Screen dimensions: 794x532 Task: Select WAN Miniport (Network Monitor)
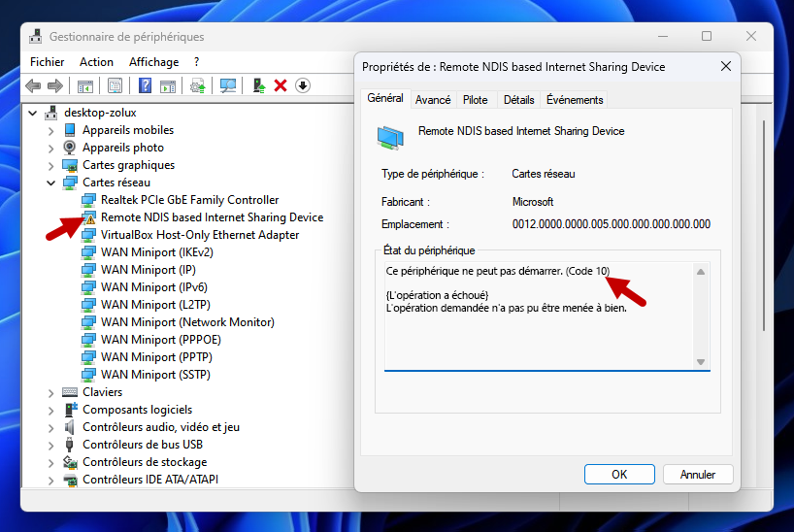(187, 322)
